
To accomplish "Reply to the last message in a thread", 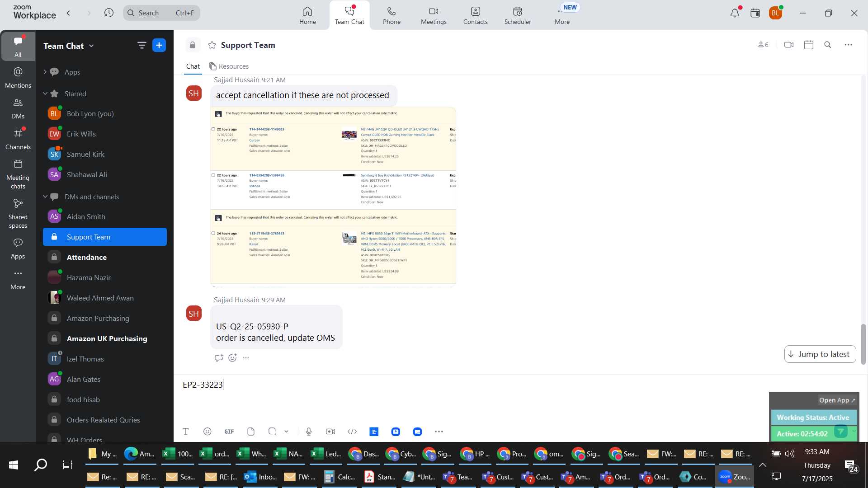I will tap(219, 358).
